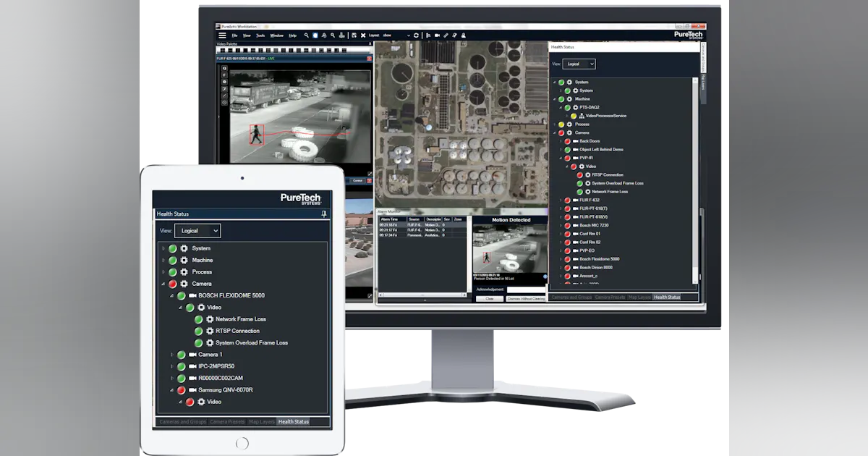Collapse the PVP-IR node on monitor
Image resolution: width=868 pixels, height=456 pixels.
561,158
